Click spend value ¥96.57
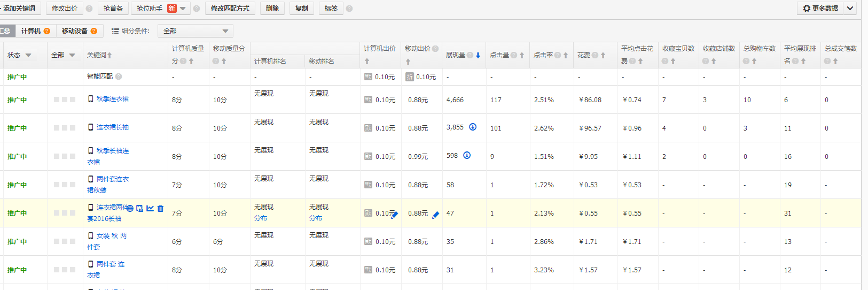 (x=590, y=128)
